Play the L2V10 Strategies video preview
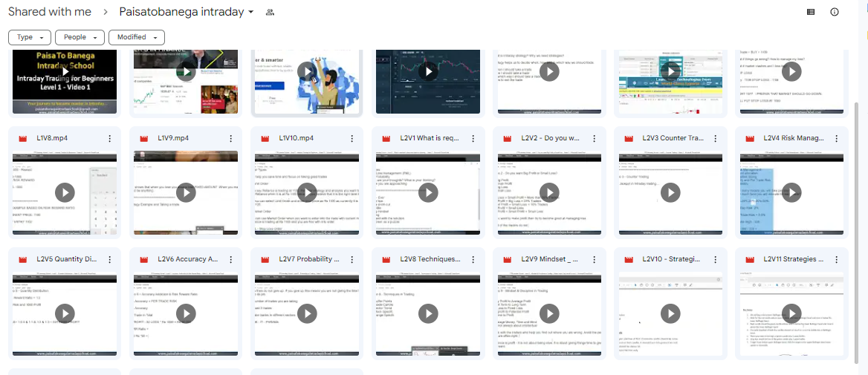868x375 pixels. [670, 313]
